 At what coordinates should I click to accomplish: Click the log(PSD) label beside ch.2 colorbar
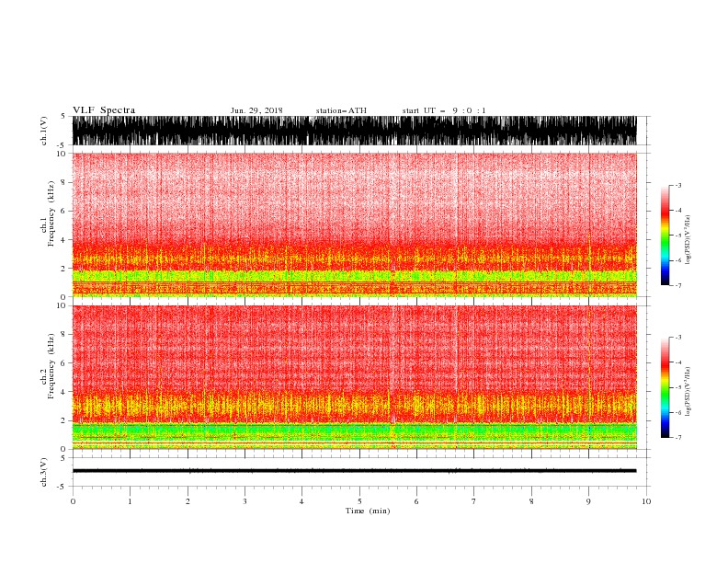point(688,391)
